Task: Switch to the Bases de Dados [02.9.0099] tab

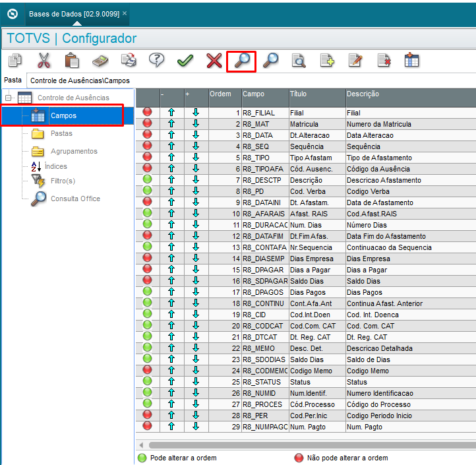Action: [74, 14]
